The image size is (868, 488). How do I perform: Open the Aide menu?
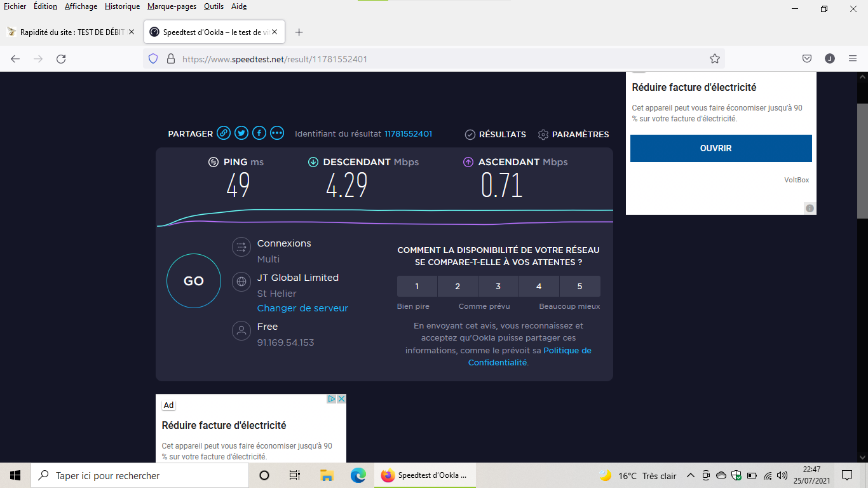click(x=239, y=6)
